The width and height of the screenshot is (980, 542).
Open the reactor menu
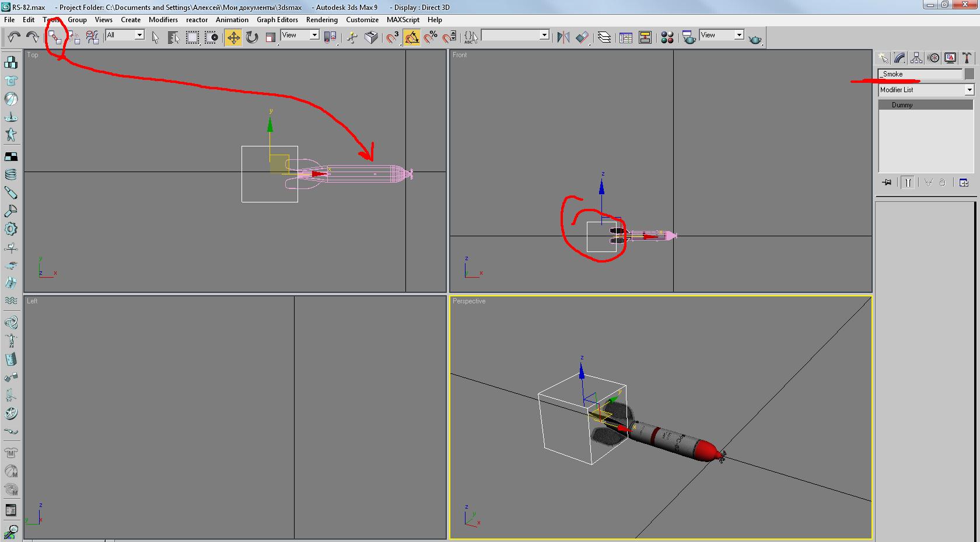197,19
